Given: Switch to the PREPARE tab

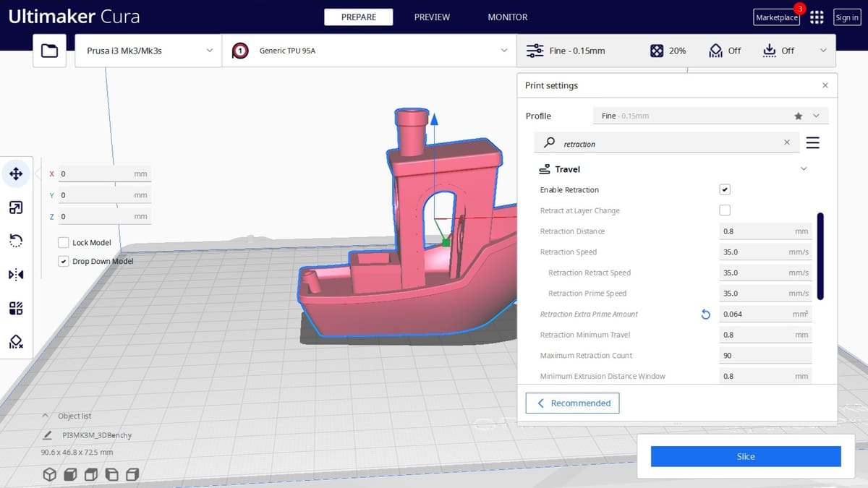Looking at the screenshot, I should (x=359, y=17).
